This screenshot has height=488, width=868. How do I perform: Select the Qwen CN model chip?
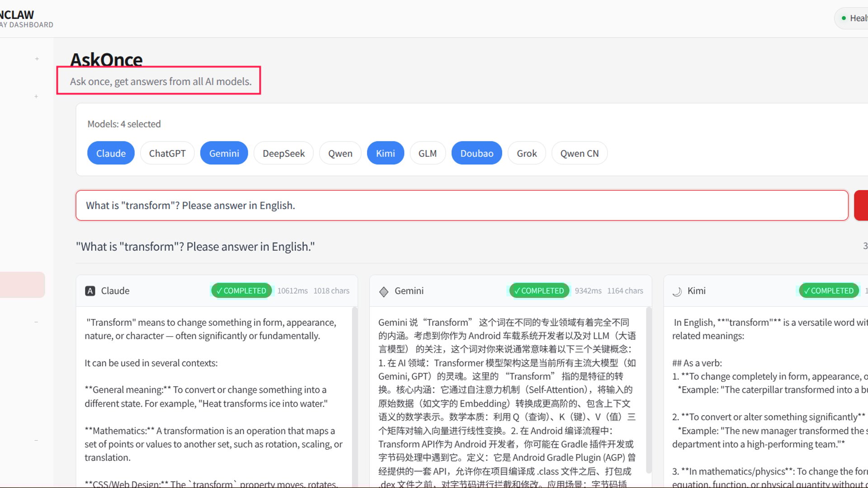click(x=579, y=153)
